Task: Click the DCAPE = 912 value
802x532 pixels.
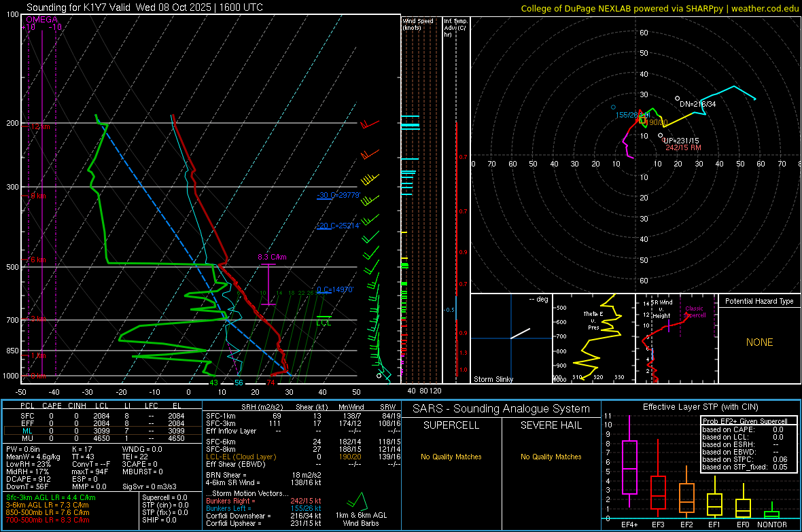Action: [x=29, y=479]
